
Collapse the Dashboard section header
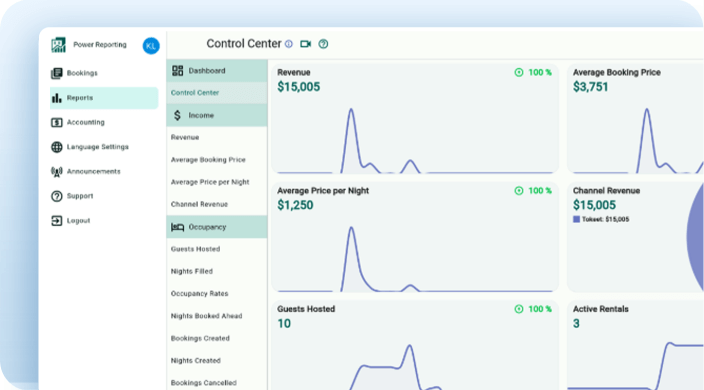pos(217,70)
